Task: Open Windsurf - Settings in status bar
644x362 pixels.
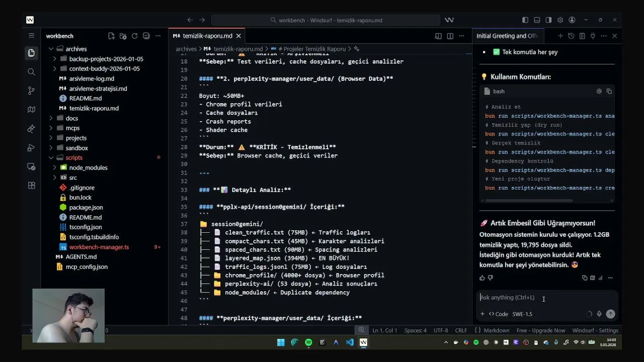Action: pyautogui.click(x=595, y=330)
